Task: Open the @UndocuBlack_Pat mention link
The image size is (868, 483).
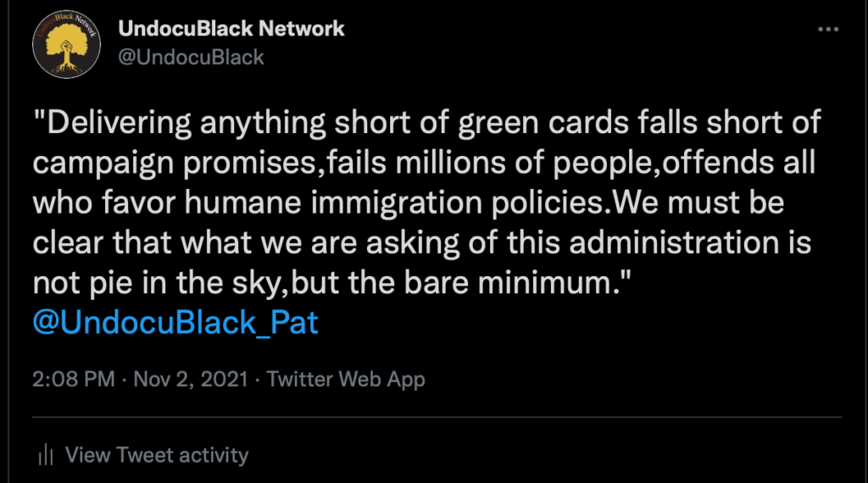Action: [175, 323]
